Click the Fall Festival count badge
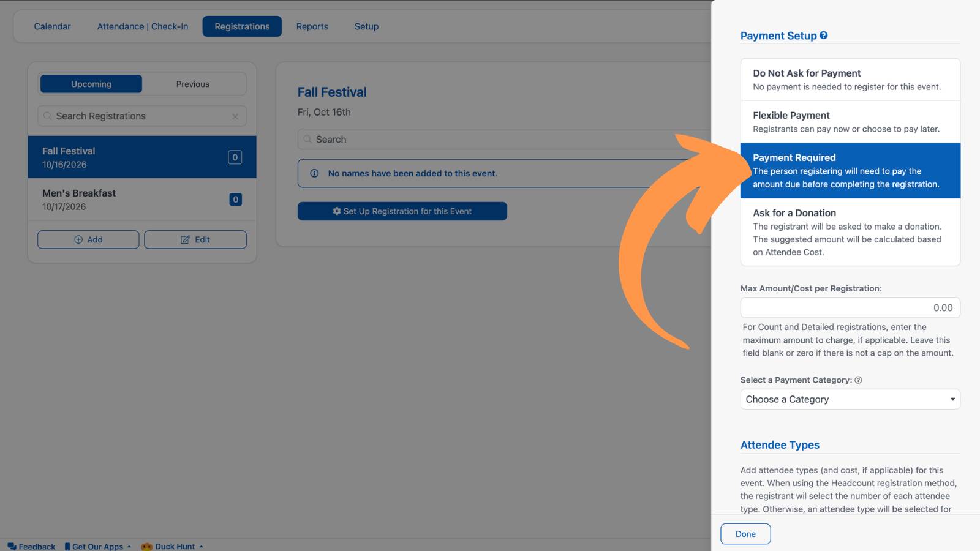Screen dimensions: 980x551 pyautogui.click(x=235, y=157)
